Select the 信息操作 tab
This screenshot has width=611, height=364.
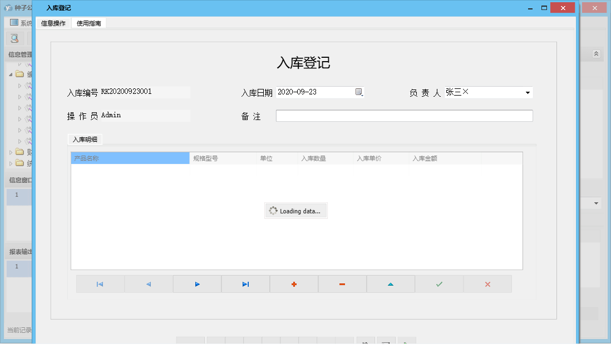[53, 24]
